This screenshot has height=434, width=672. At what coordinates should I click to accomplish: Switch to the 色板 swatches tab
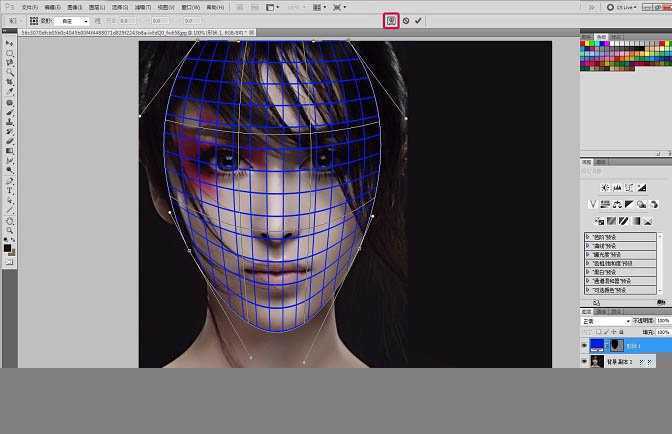(602, 37)
